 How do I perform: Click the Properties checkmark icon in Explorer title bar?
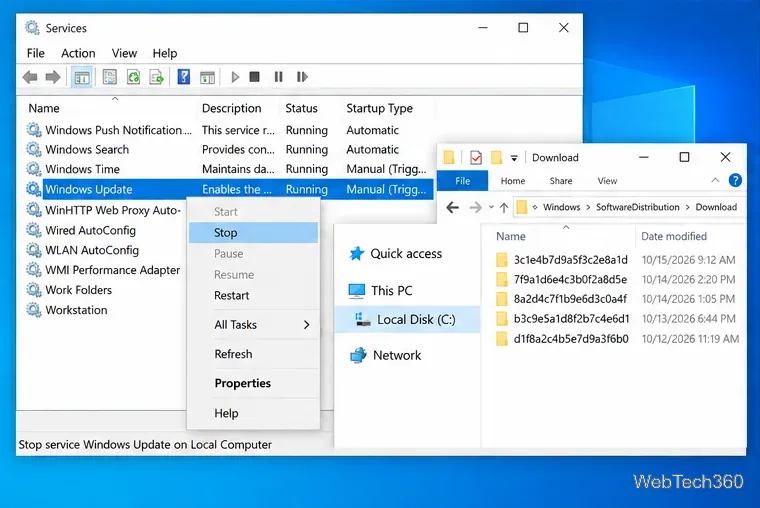[x=476, y=158]
